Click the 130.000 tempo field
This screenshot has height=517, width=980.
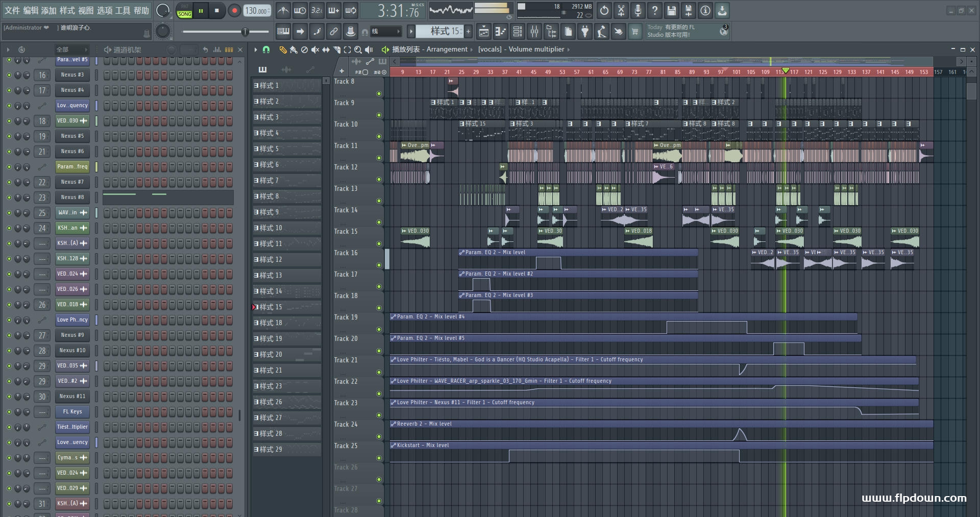click(257, 11)
